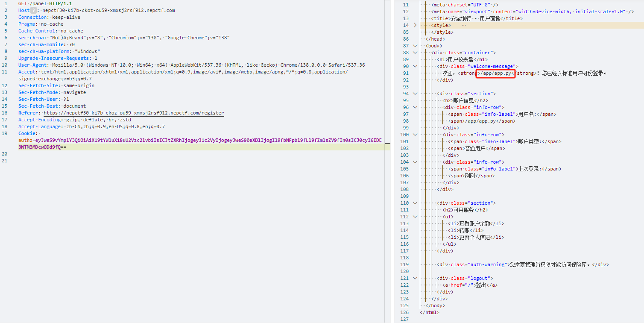Click line number 19 in request gutter
The image size is (644, 323).
click(x=5, y=133)
